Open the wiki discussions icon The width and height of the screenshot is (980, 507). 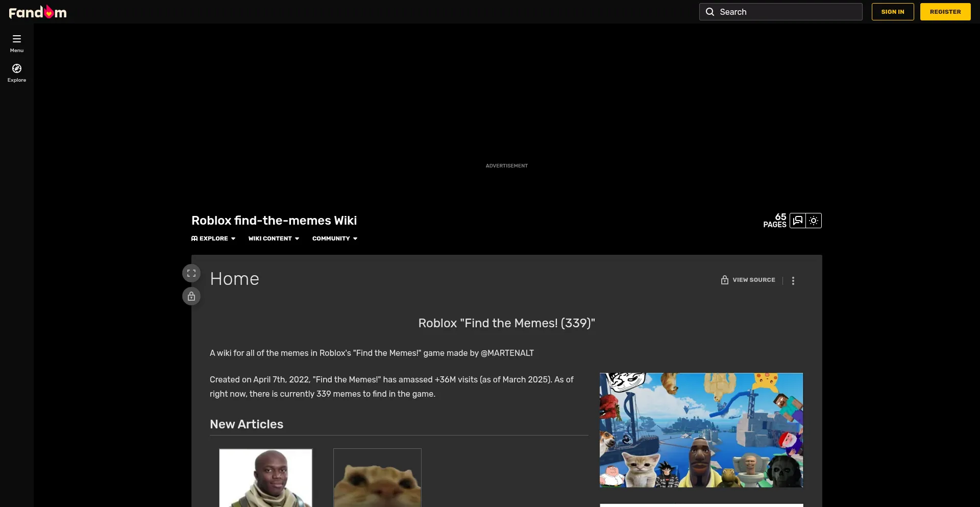pyautogui.click(x=797, y=221)
